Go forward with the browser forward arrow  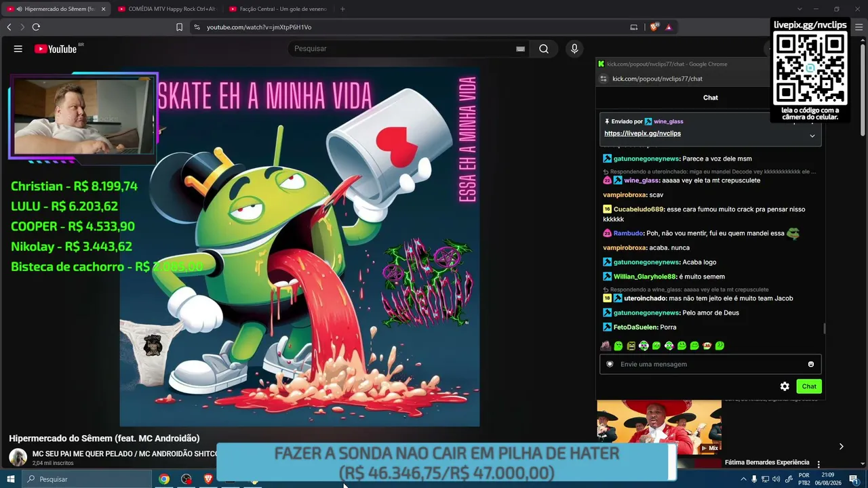22,27
